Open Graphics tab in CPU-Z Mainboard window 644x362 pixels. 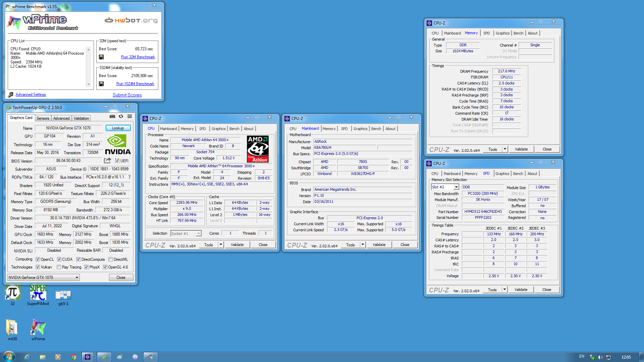pyautogui.click(x=361, y=129)
